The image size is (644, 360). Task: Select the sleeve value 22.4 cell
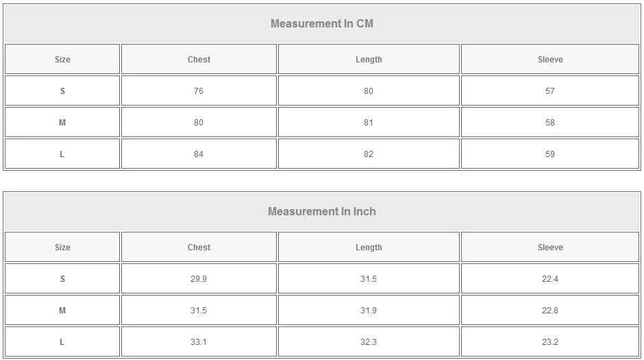550,279
